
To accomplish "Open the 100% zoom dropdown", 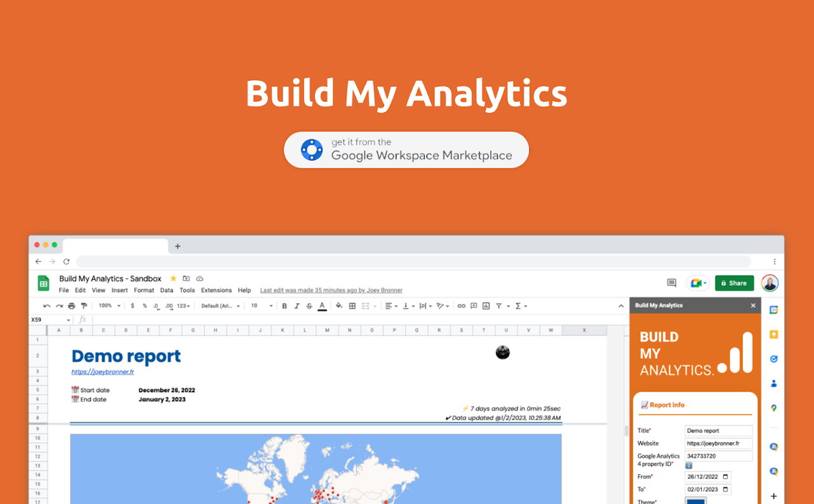I will pyautogui.click(x=109, y=306).
